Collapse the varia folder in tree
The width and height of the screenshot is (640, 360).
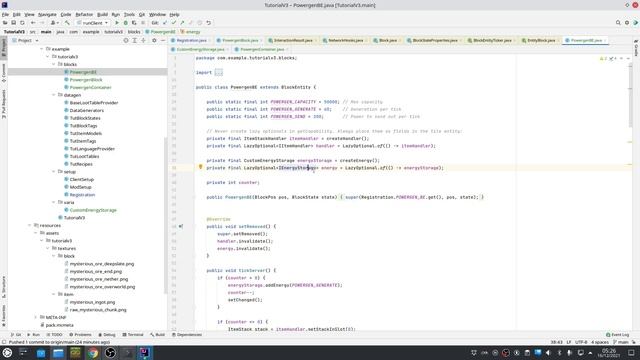click(x=54, y=202)
